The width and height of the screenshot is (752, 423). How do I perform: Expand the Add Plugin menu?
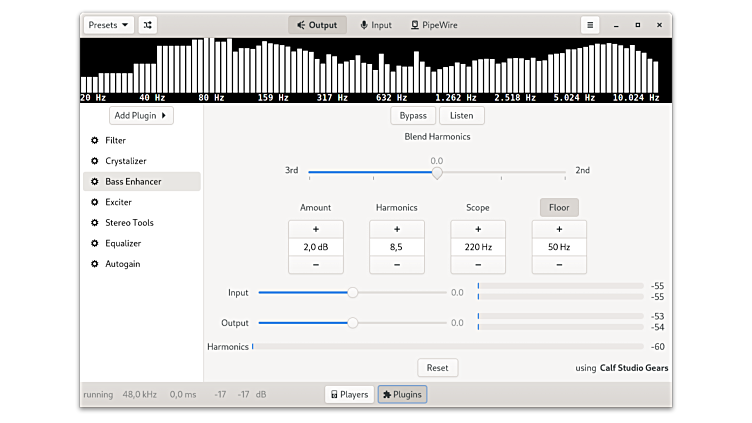click(141, 116)
